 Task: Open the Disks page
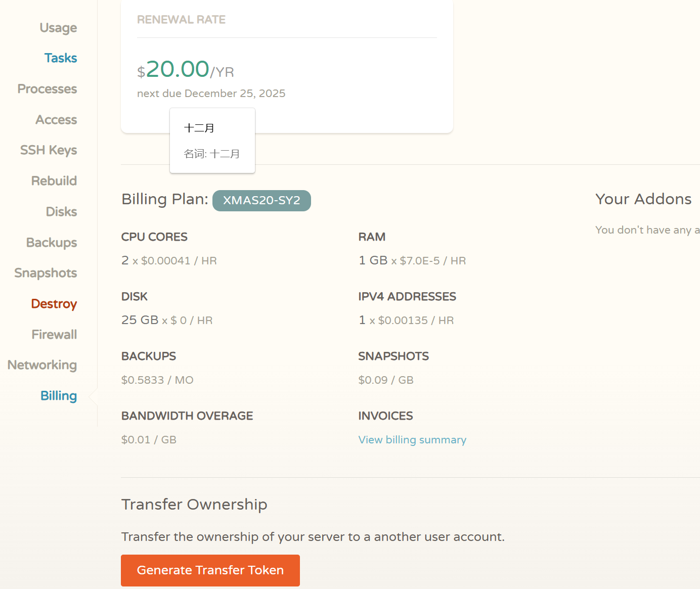tap(61, 212)
